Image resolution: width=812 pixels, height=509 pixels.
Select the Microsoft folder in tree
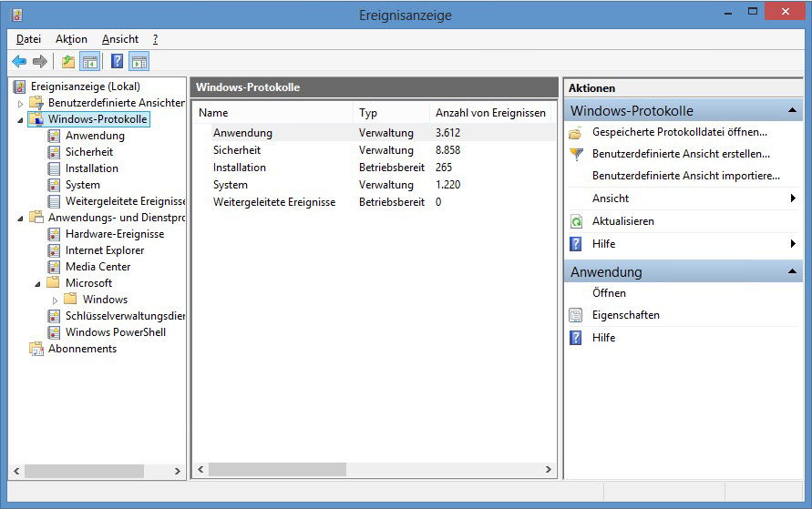click(88, 283)
